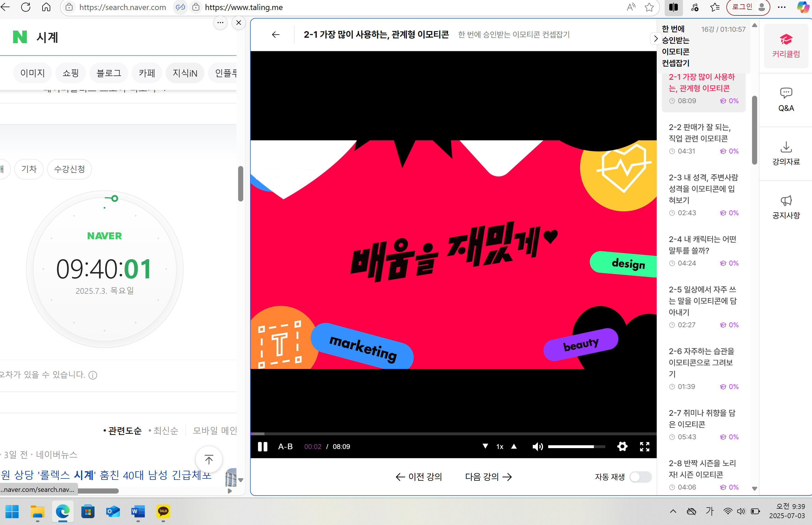Open the Q&A sidebar panel
812x525 pixels.
(786, 100)
